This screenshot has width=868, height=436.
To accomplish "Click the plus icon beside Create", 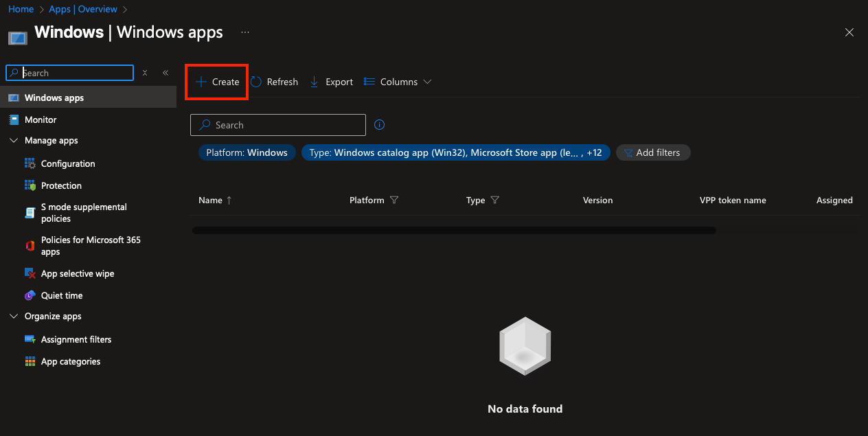I will pos(201,82).
